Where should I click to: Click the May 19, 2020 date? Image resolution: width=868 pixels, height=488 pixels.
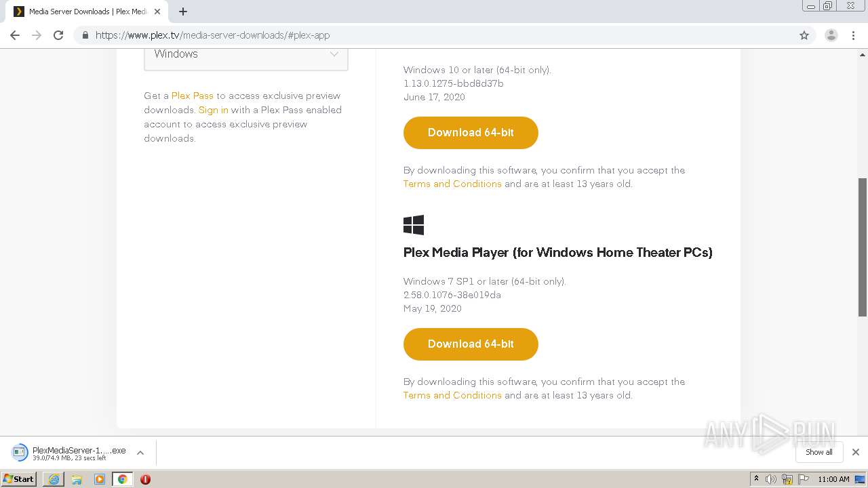pos(432,308)
